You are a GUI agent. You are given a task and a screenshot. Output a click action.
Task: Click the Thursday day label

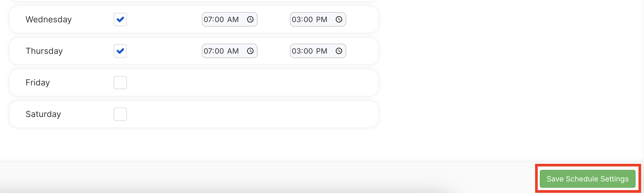coord(44,51)
